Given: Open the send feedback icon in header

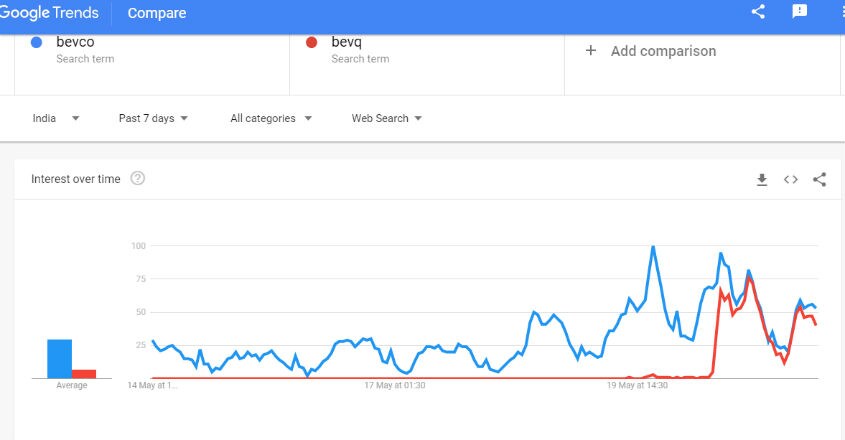Looking at the screenshot, I should click(x=800, y=11).
